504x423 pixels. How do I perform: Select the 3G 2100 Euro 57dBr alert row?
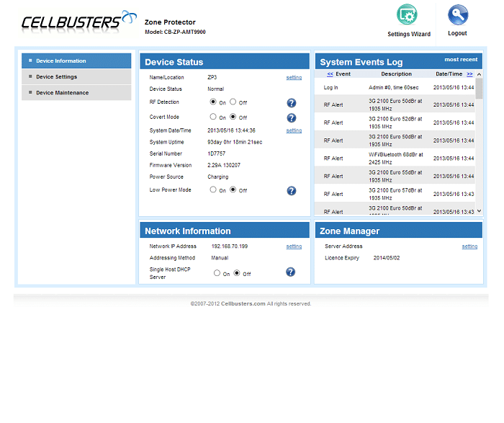pos(395,194)
